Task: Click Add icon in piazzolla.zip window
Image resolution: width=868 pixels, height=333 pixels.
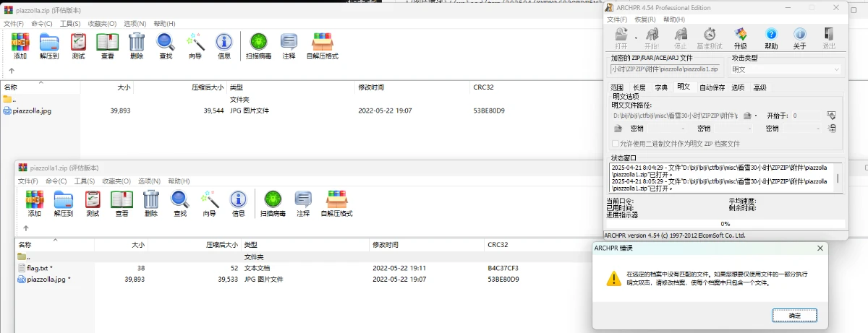Action: [20, 41]
